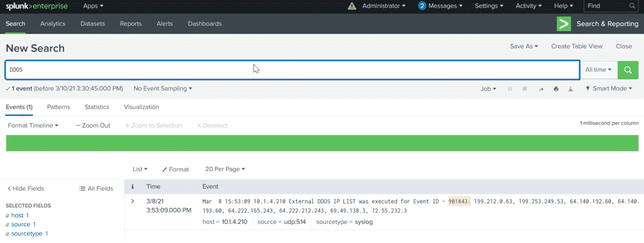Go to the Alerts nav tab

click(x=164, y=24)
